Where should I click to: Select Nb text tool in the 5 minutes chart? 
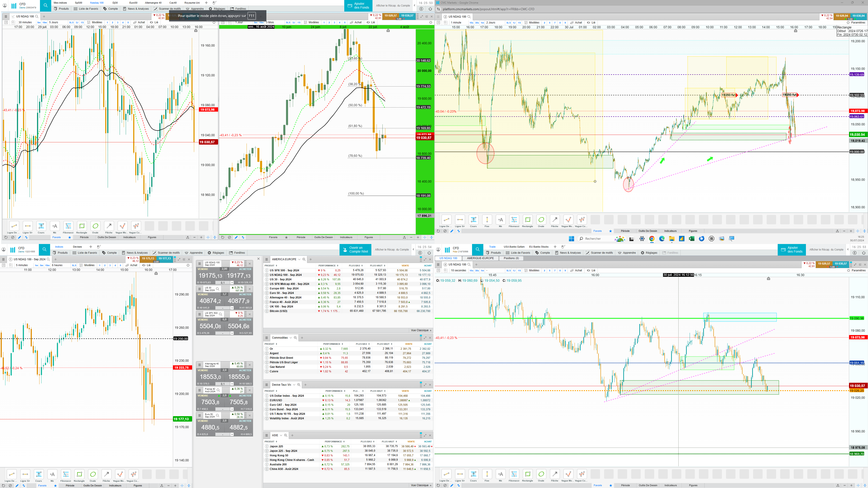click(52, 474)
